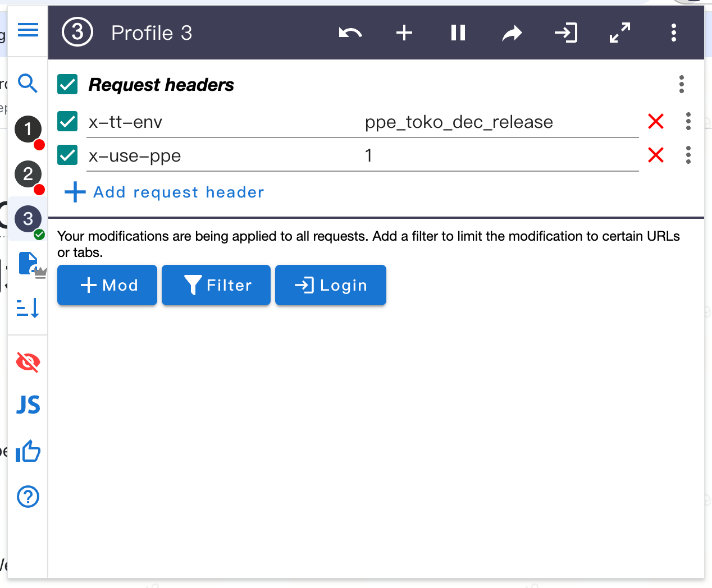Screen dimensions: 712x588
Task: Delete the x-use-ppe header with red X
Action: click(656, 155)
